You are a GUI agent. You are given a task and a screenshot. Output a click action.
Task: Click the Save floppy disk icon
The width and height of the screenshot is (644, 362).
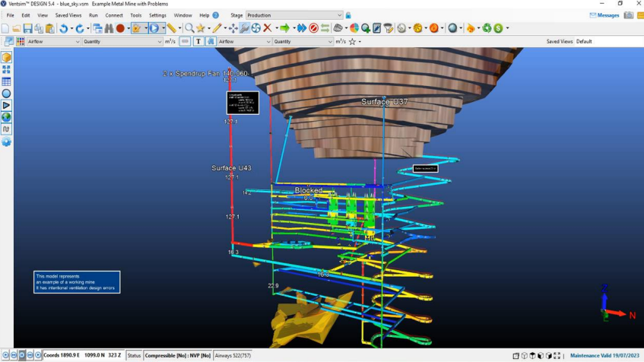[27, 28]
